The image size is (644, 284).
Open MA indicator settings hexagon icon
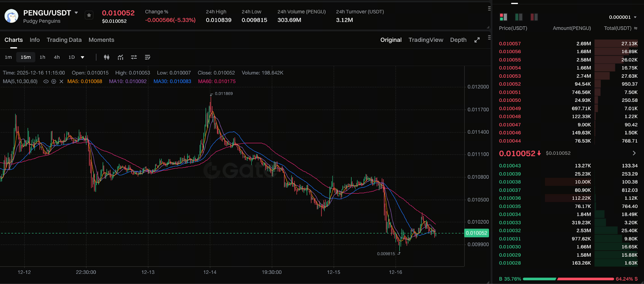[x=54, y=81]
